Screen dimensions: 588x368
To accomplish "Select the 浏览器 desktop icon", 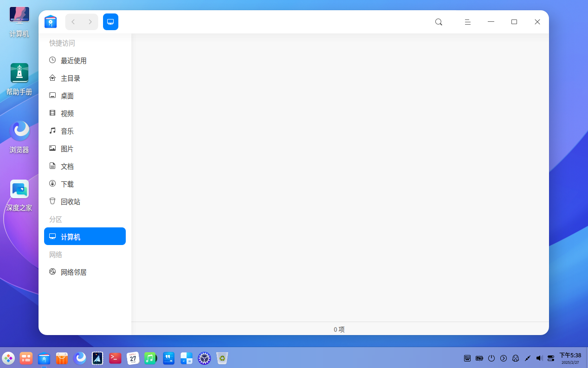I will (x=19, y=138).
